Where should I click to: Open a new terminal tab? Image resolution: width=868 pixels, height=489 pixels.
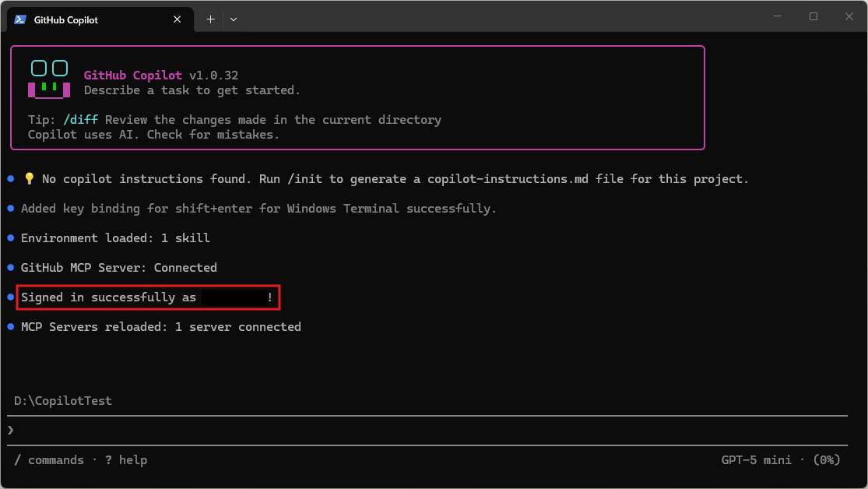point(210,19)
